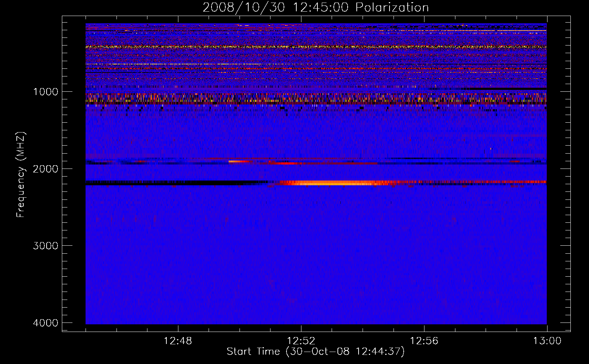The image size is (589, 364).
Task: Click the 'Start Time (30-Oct-08 12:44:37)' label
Action: [316, 352]
